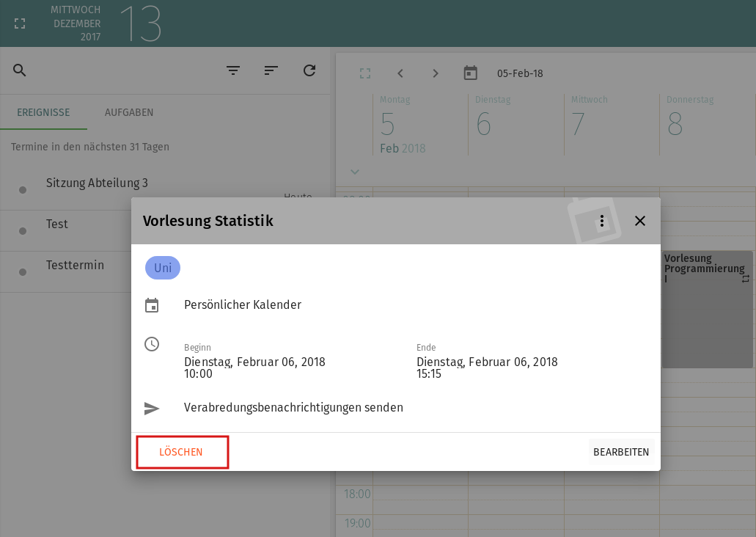The width and height of the screenshot is (756, 537).
Task: Click the Uni category tag
Action: 163,268
